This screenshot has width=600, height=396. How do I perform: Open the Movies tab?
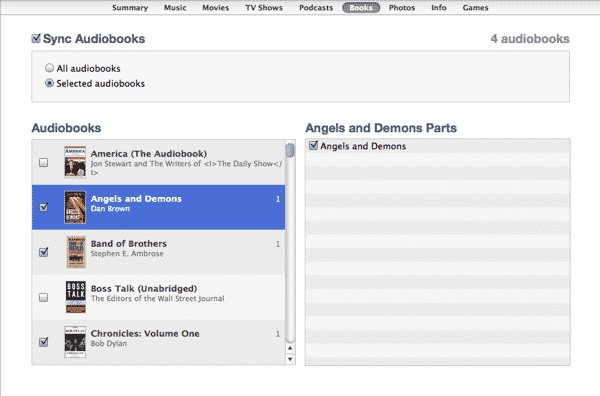coord(215,8)
